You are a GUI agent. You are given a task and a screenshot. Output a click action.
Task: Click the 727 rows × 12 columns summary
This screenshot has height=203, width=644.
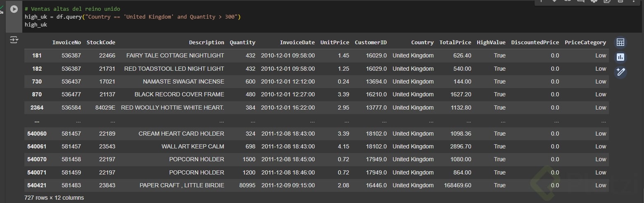pos(54,198)
